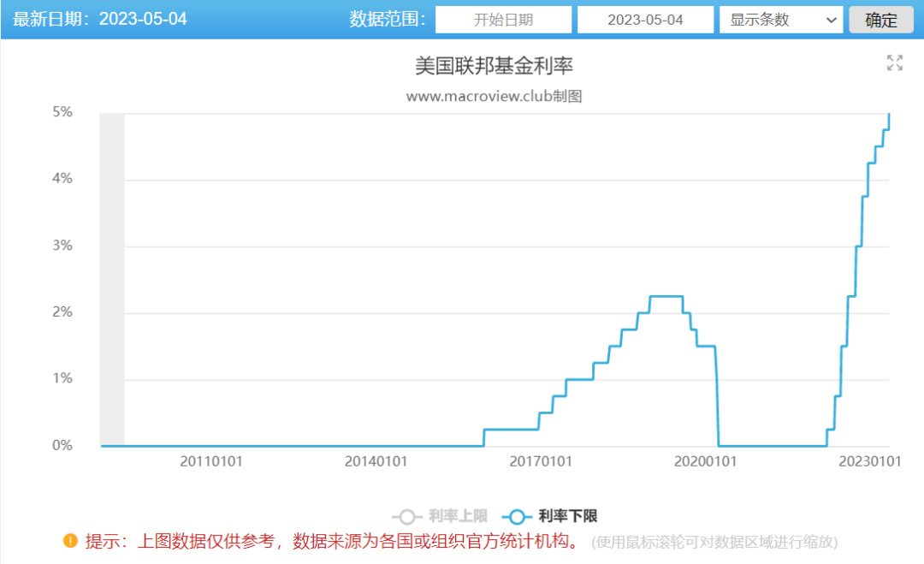The image size is (924, 564).
Task: Focus the 开始日期 start date field
Action: (503, 20)
